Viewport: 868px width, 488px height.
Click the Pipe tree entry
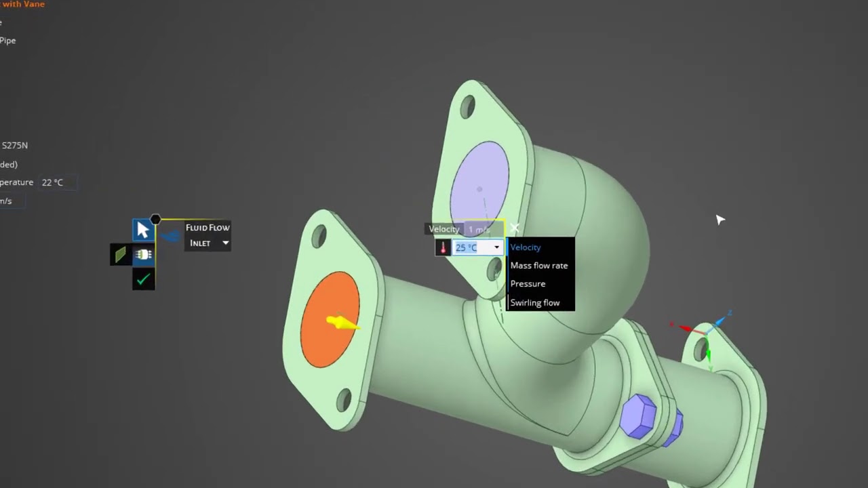click(x=7, y=41)
